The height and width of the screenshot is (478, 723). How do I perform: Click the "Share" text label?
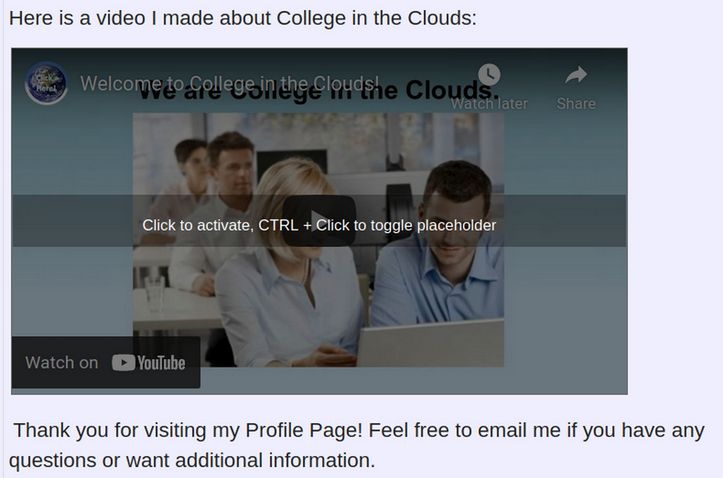point(576,103)
